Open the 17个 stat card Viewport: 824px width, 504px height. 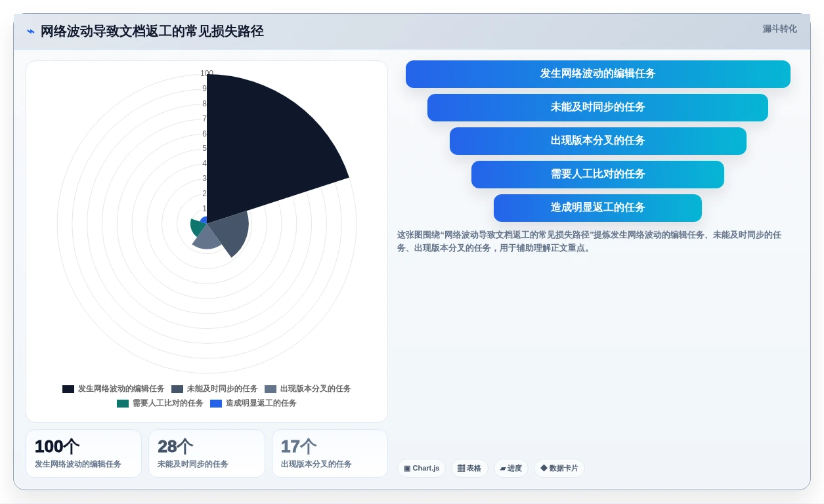(x=330, y=453)
